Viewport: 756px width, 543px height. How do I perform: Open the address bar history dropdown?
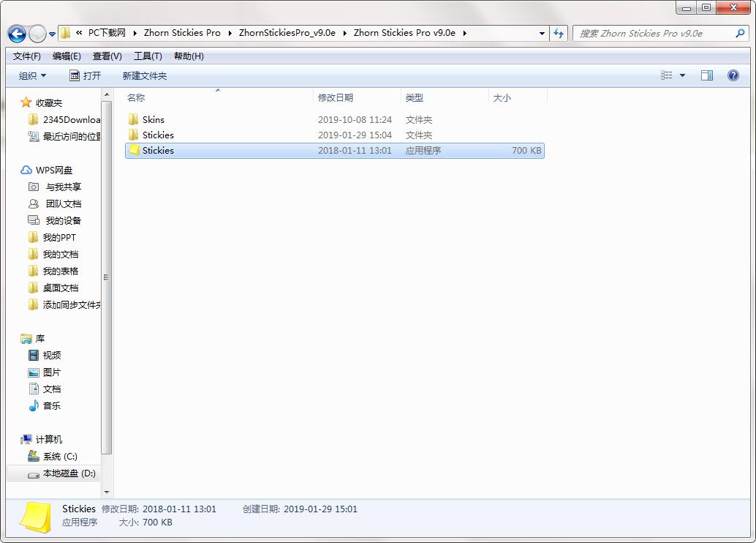[x=542, y=34]
